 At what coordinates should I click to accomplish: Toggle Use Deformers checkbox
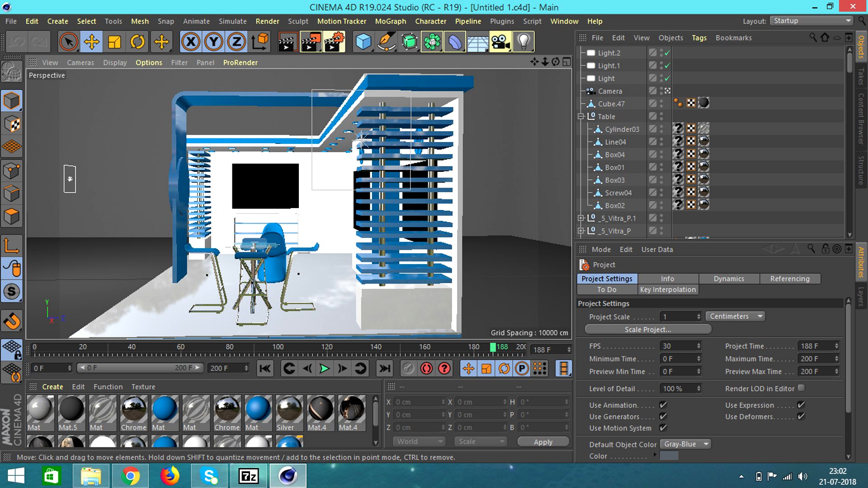click(801, 416)
